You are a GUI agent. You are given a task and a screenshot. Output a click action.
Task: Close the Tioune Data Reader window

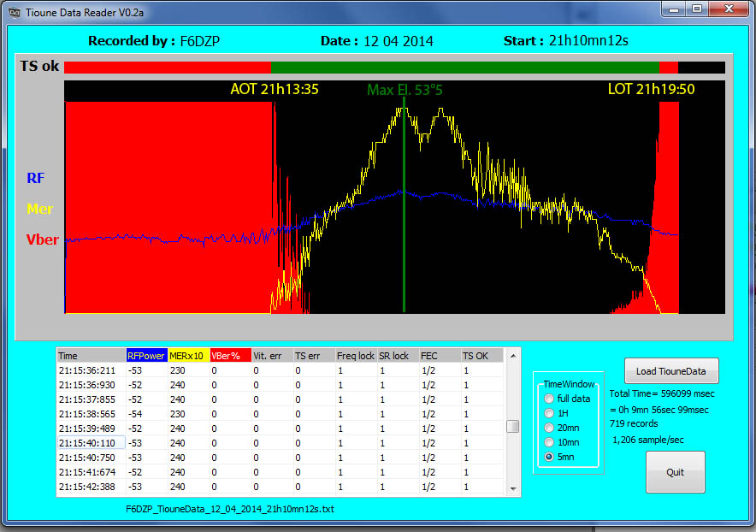[729, 9]
